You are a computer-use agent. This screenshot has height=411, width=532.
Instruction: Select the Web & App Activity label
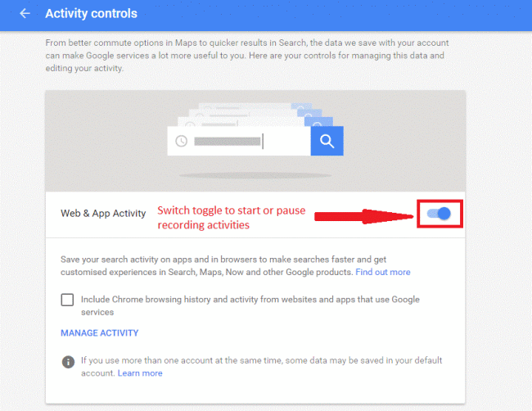pyautogui.click(x=103, y=214)
